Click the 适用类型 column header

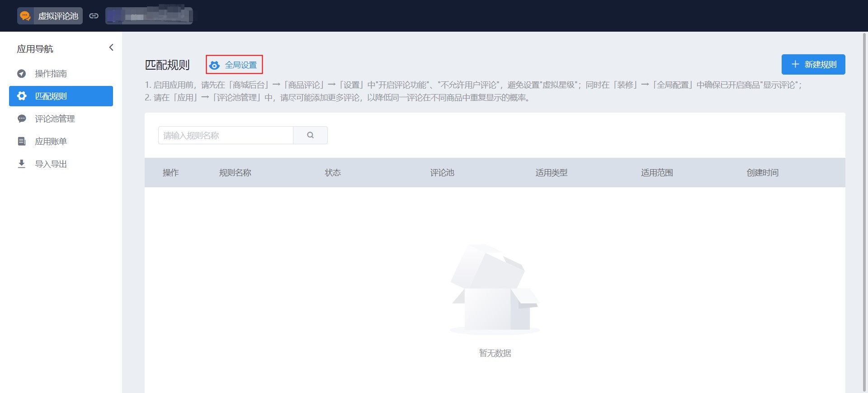pos(552,173)
